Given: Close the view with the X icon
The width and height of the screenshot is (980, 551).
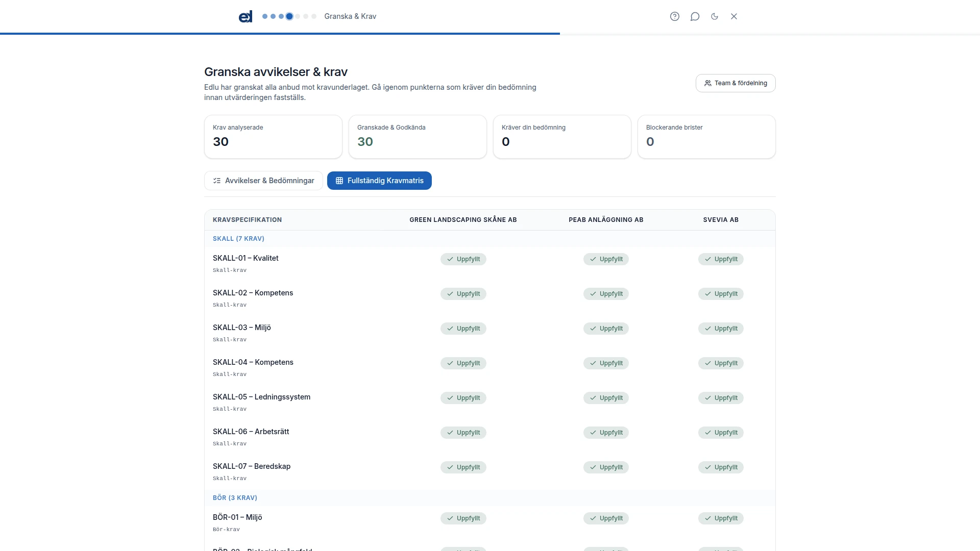Looking at the screenshot, I should pyautogui.click(x=734, y=16).
